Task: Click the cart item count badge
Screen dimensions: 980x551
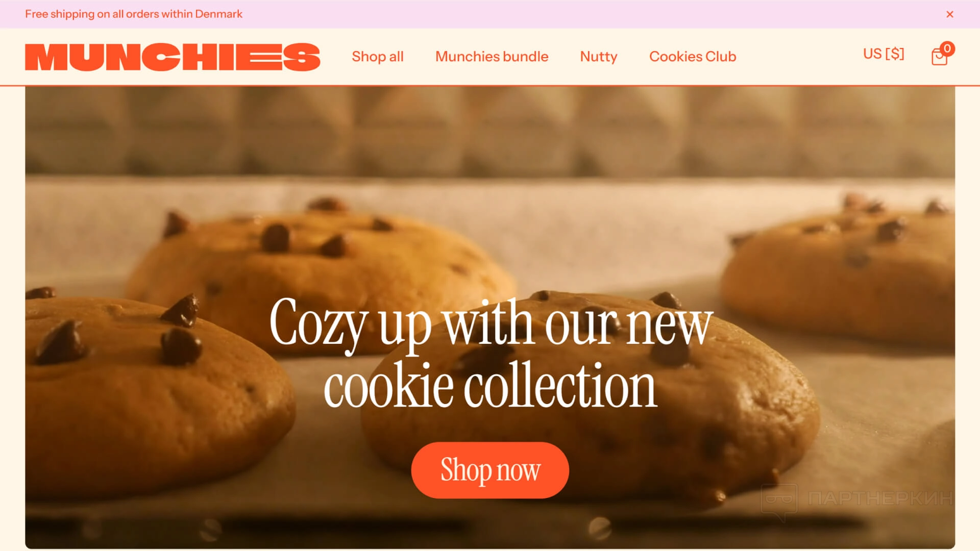Action: (x=947, y=48)
